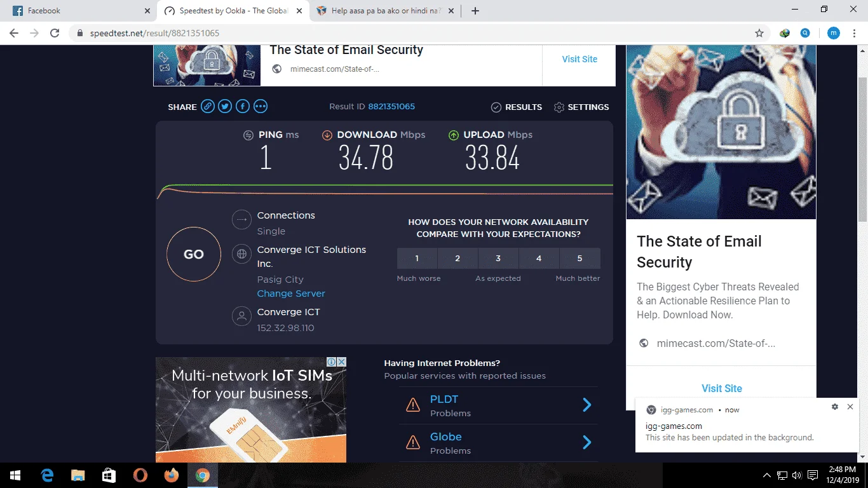The image size is (868, 488).
Task: View site information via the padlock icon
Action: point(80,33)
